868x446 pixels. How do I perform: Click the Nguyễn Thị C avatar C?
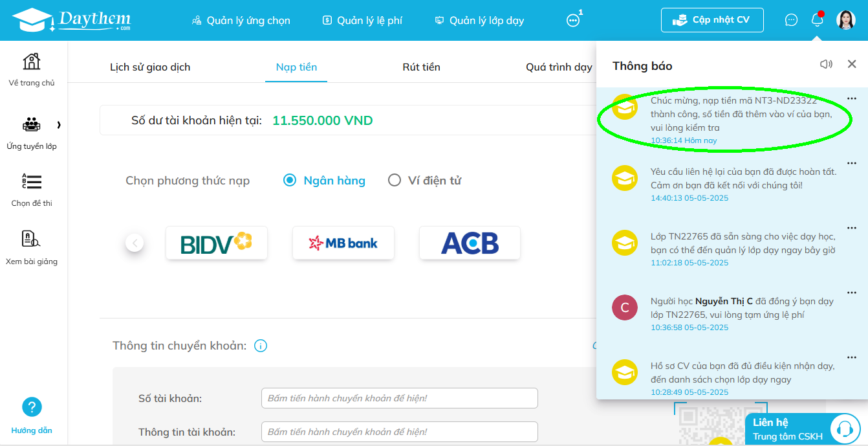[x=625, y=307]
